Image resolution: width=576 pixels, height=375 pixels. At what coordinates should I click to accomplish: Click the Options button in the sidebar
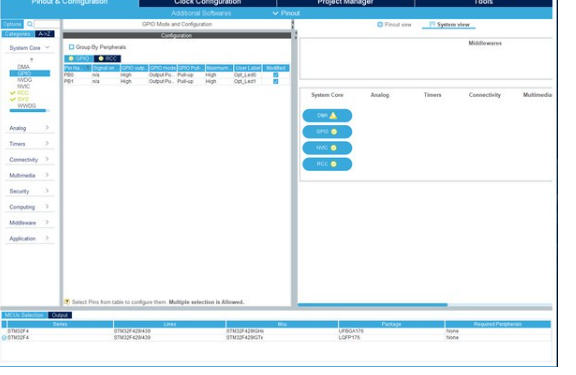point(12,24)
